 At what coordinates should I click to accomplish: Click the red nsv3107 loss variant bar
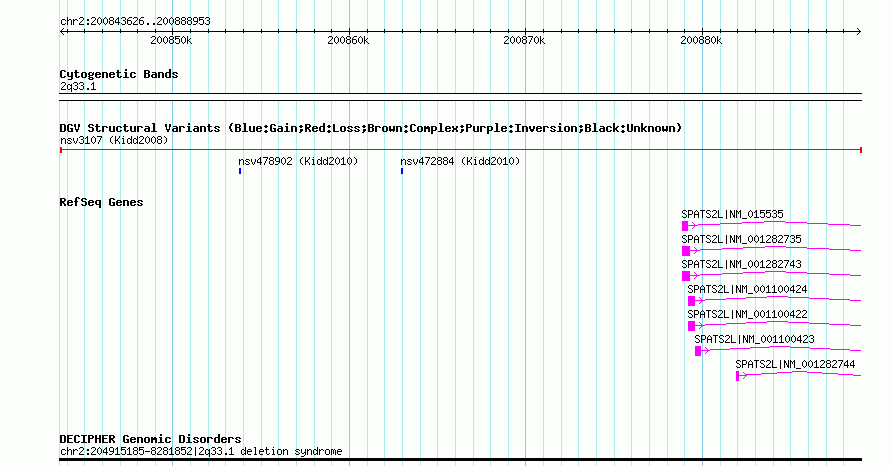point(461,150)
